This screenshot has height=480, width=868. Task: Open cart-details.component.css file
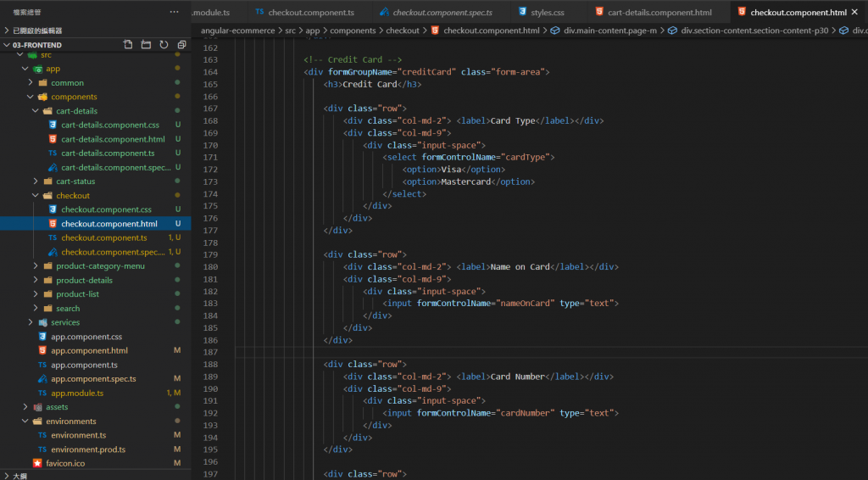point(110,126)
